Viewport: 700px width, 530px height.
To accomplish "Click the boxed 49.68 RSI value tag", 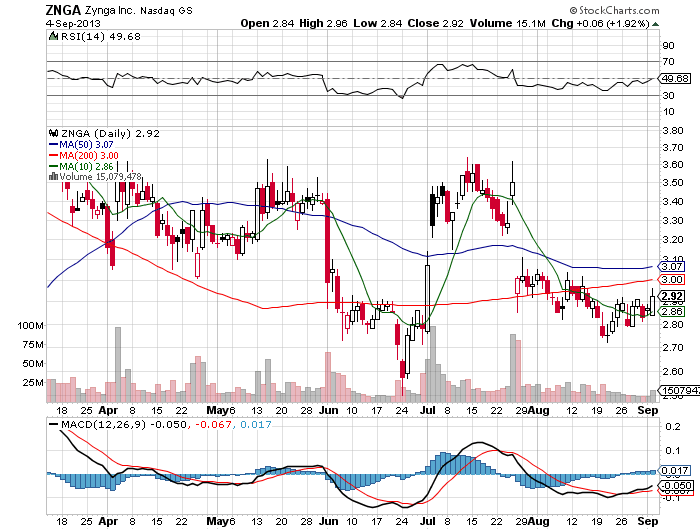I will pos(675,79).
